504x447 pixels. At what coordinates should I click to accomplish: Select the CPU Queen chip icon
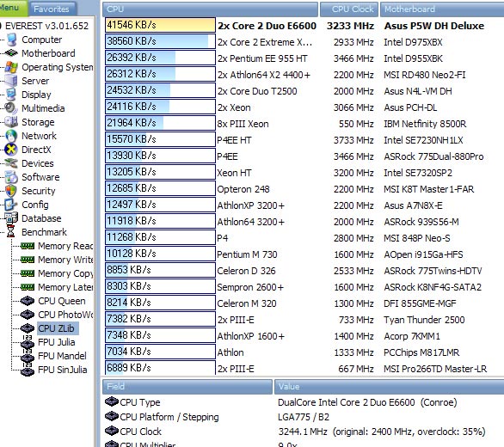pyautogui.click(x=28, y=301)
